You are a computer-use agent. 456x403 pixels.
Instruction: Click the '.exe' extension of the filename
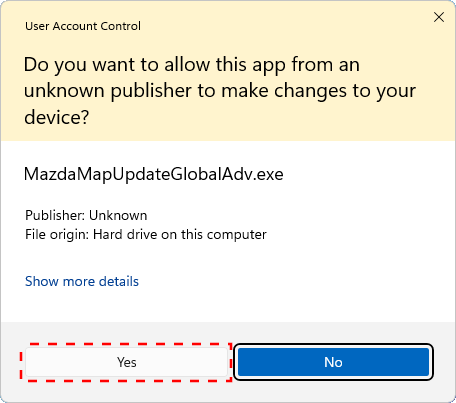pos(268,174)
